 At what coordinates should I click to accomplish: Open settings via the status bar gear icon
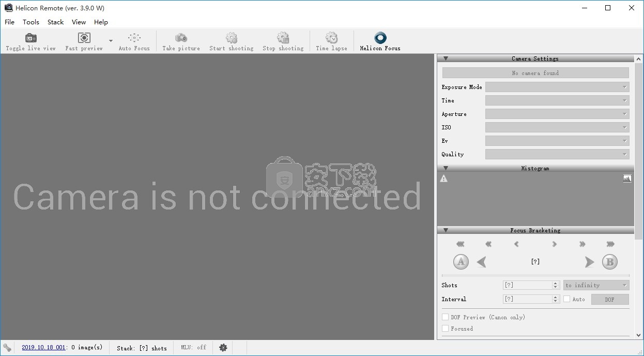(223, 348)
